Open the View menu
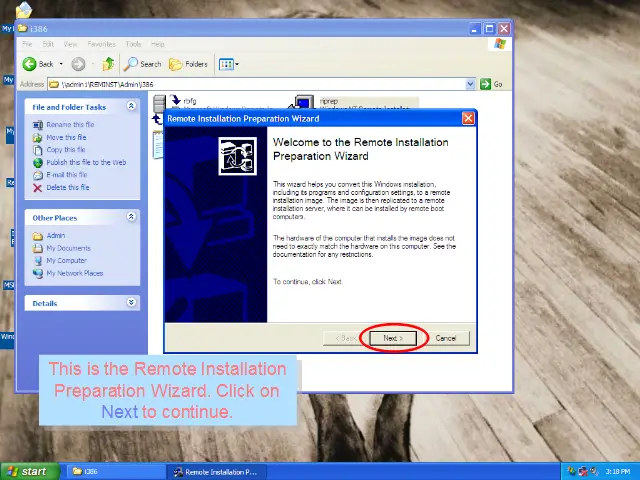640x480 pixels. pyautogui.click(x=70, y=44)
